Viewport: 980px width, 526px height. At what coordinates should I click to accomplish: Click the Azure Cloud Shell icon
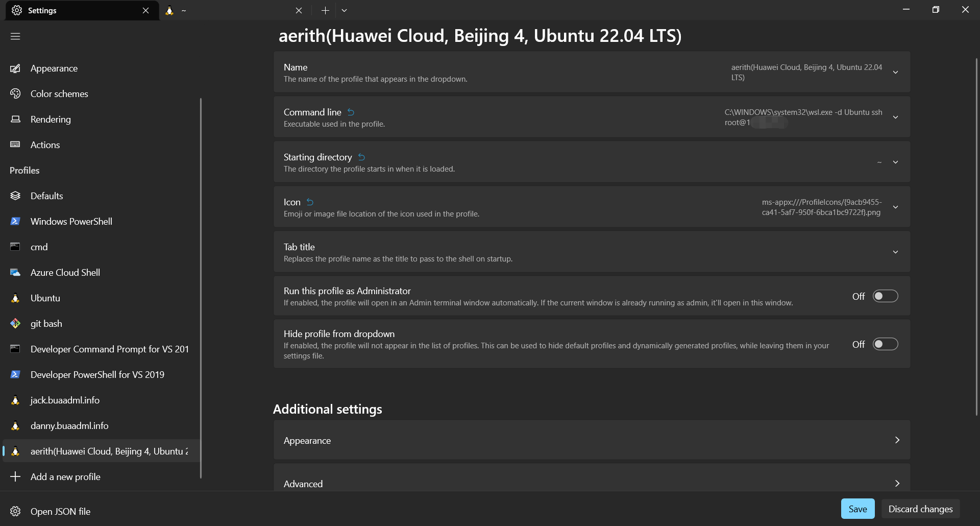coord(15,273)
